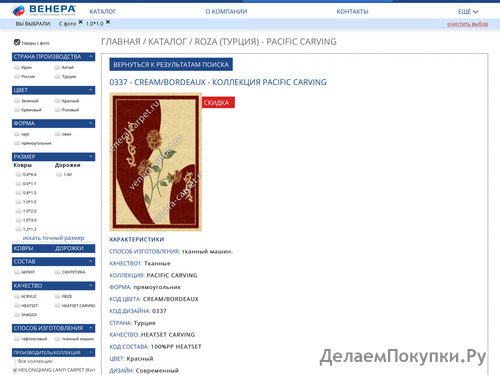Image resolution: width=500 pixels, height=375 pixels.
Task: Click Вернуться к результатам поиска button
Action: [171, 64]
